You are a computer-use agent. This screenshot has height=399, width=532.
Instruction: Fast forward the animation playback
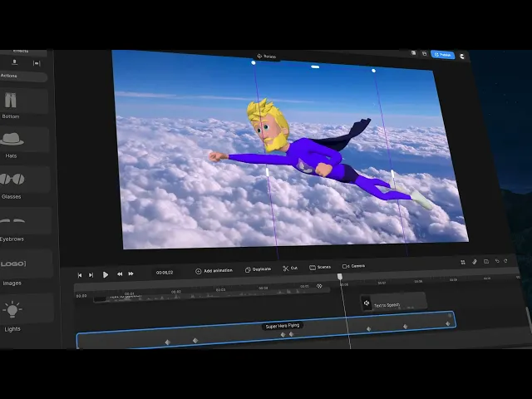pyautogui.click(x=131, y=273)
